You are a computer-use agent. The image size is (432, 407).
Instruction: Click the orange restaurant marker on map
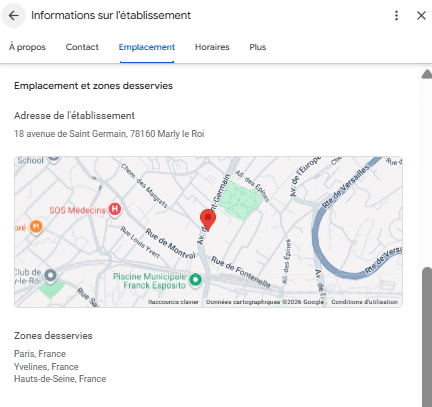click(36, 227)
